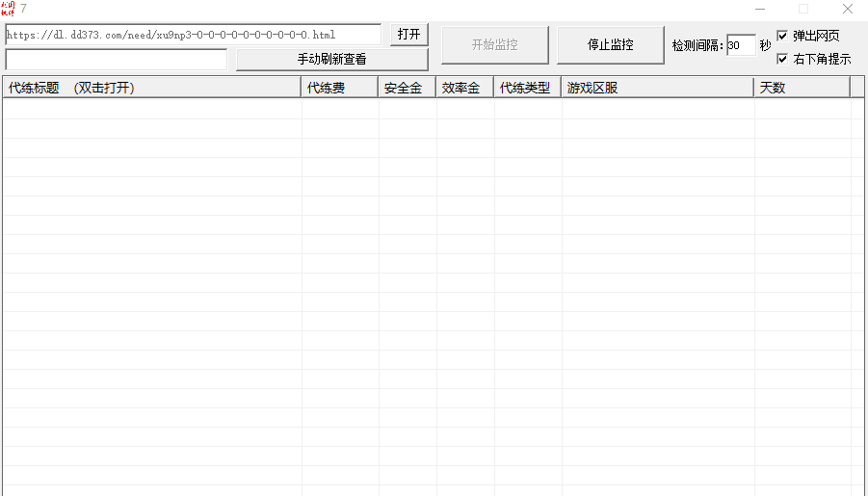Click the 安全金 column header
This screenshot has height=496, width=868.
[408, 88]
